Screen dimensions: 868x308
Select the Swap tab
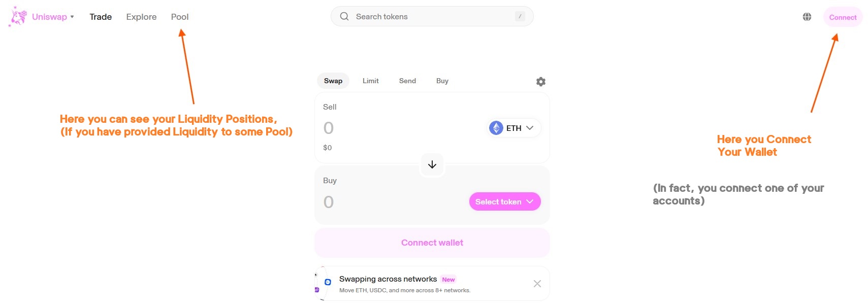[333, 81]
